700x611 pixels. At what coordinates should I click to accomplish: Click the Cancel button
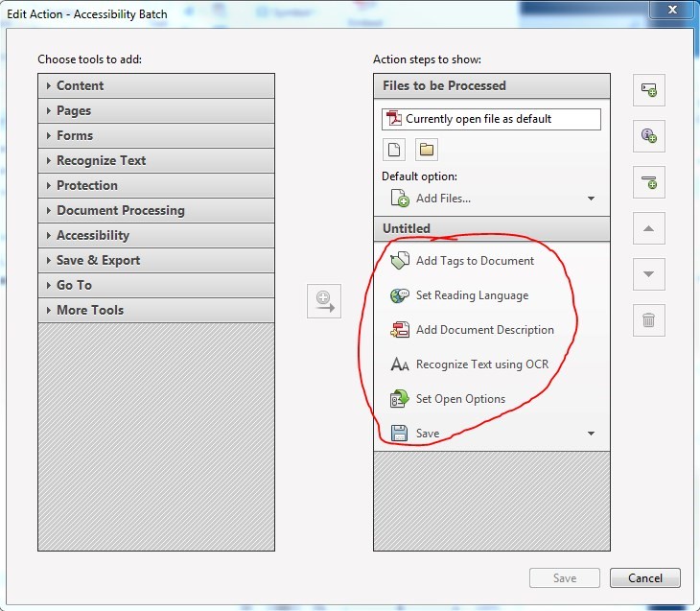pyautogui.click(x=644, y=578)
